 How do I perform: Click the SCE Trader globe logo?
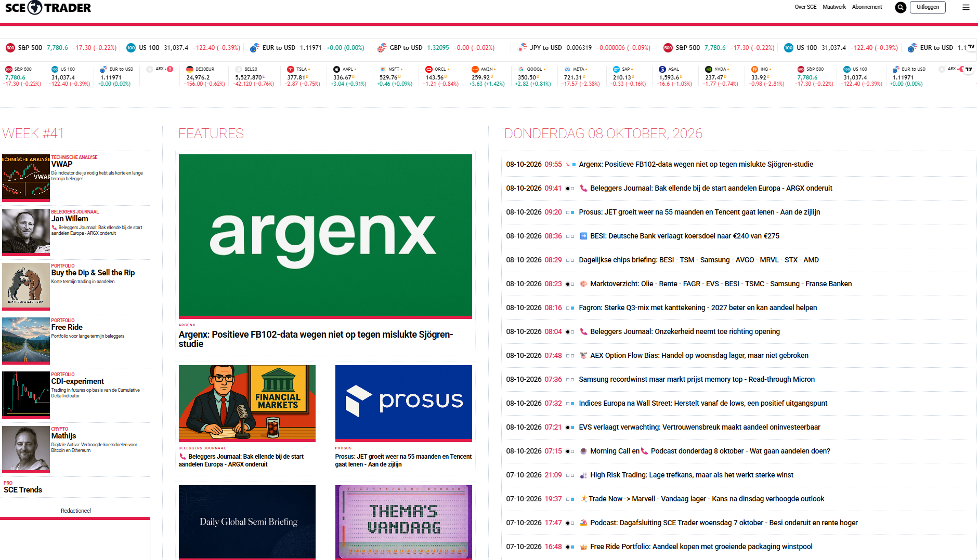35,7
